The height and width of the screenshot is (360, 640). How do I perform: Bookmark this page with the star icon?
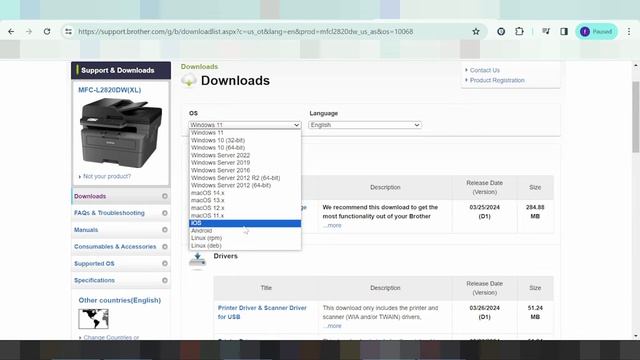tap(476, 31)
